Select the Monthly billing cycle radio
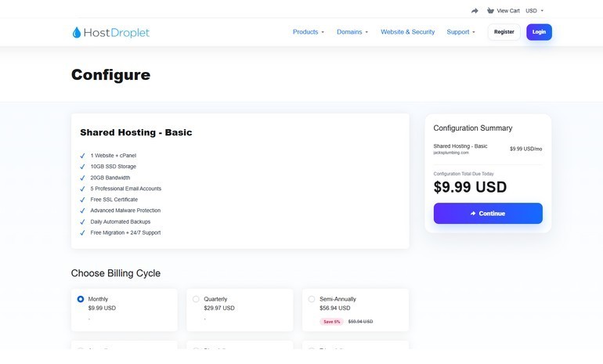Screen dimensions: 603x364 tap(81, 299)
